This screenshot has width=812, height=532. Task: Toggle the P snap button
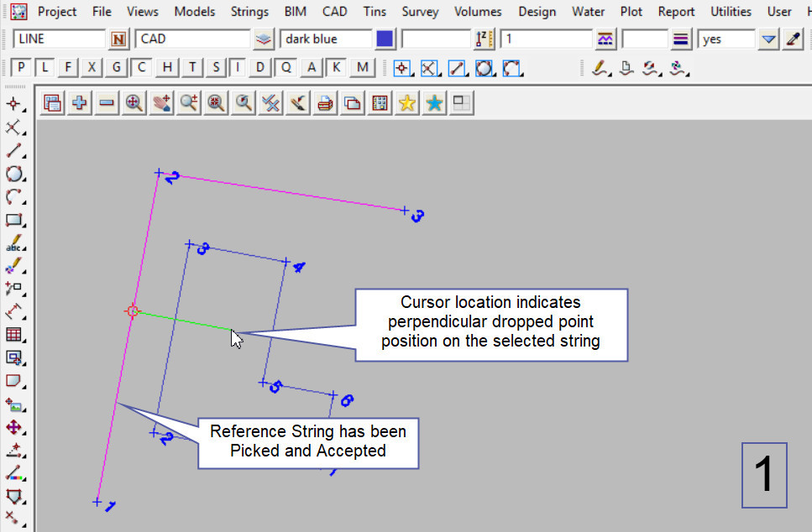22,68
